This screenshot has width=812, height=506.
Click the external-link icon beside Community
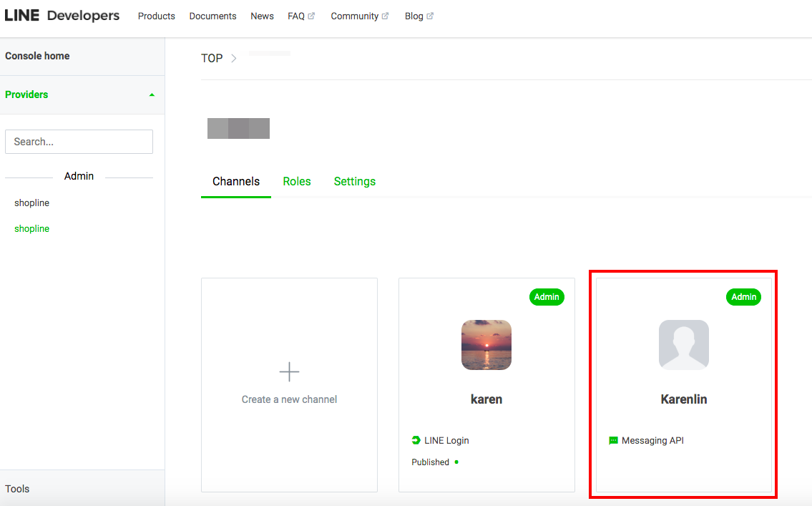tap(386, 16)
